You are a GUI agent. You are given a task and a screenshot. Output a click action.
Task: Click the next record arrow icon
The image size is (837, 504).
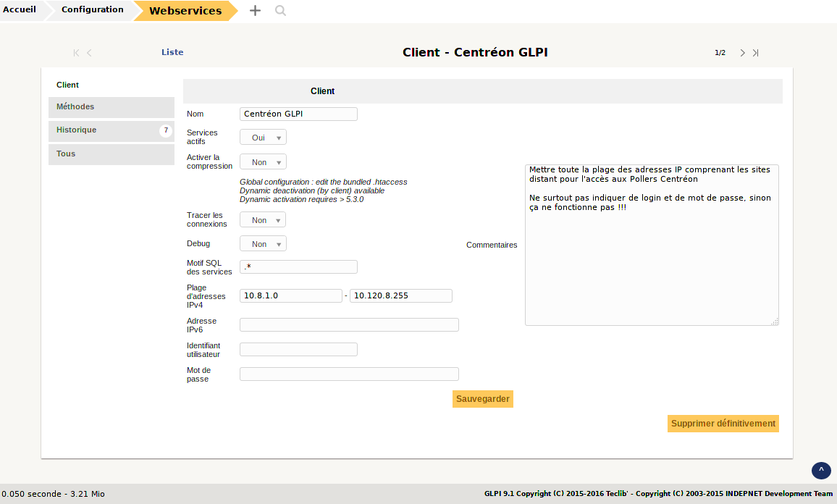(x=742, y=52)
